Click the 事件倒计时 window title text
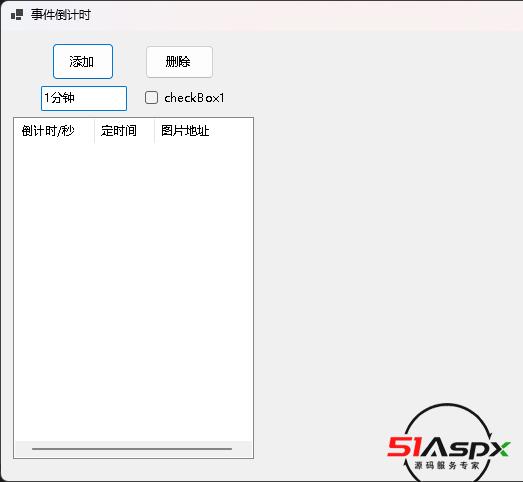This screenshot has width=523, height=482. [61, 15]
